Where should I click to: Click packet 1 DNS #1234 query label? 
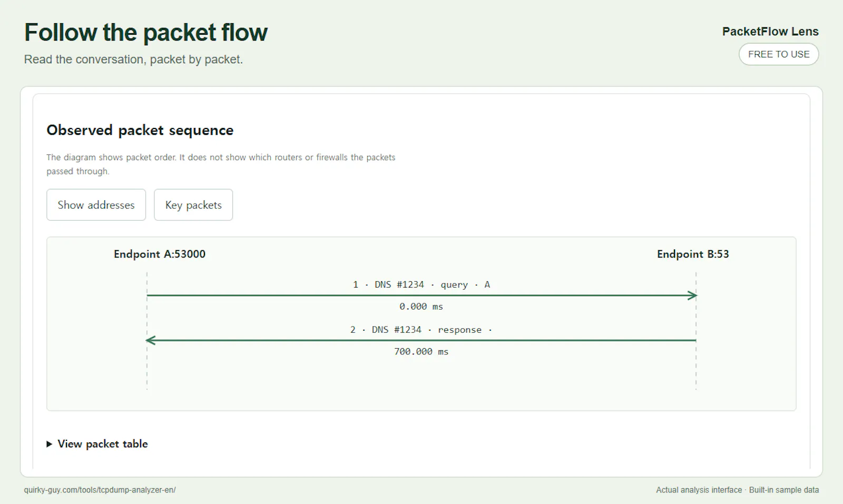pos(421,284)
